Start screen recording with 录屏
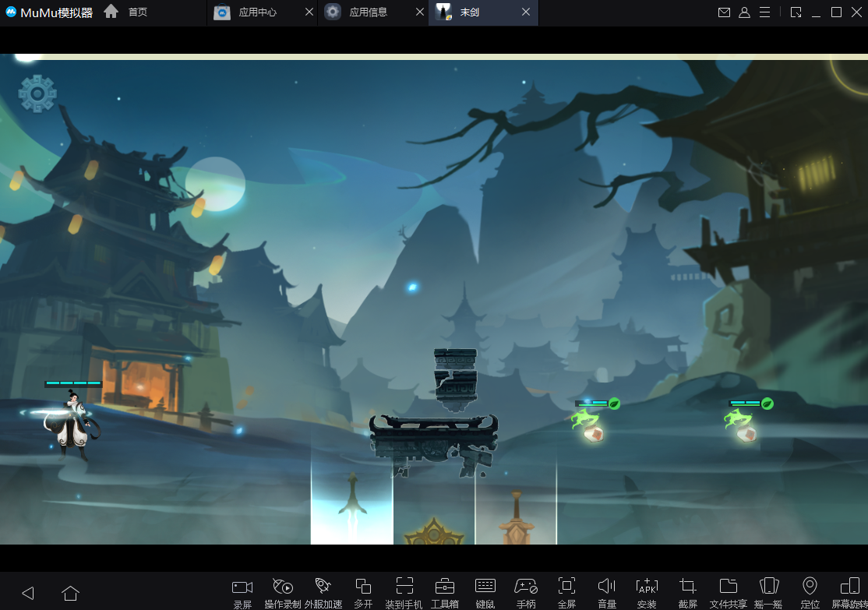Screen dimensions: 868x610 (242, 593)
